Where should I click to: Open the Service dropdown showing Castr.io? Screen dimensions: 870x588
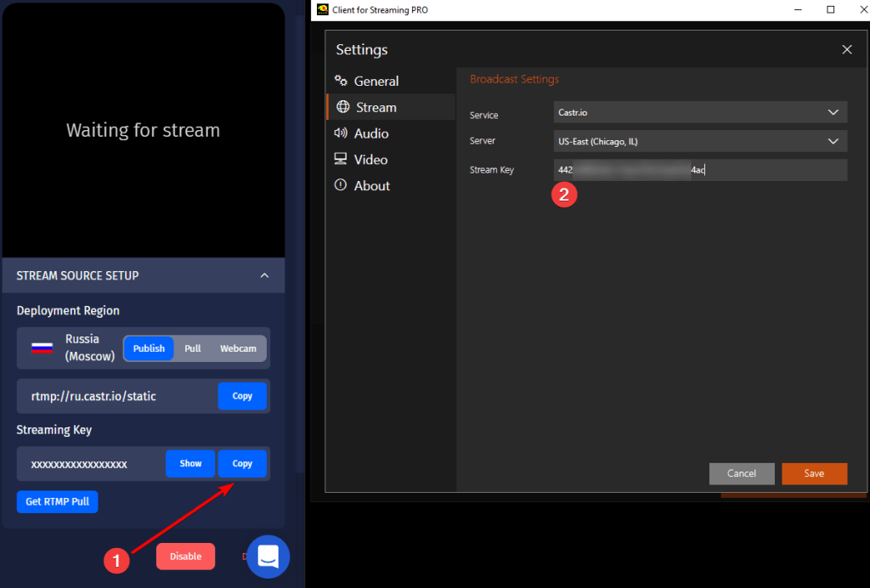coord(700,112)
